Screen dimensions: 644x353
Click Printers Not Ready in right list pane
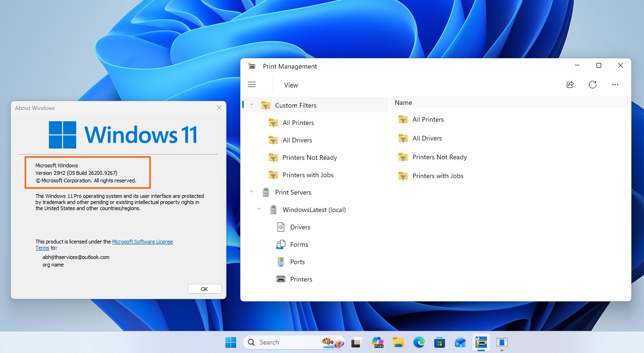point(440,157)
